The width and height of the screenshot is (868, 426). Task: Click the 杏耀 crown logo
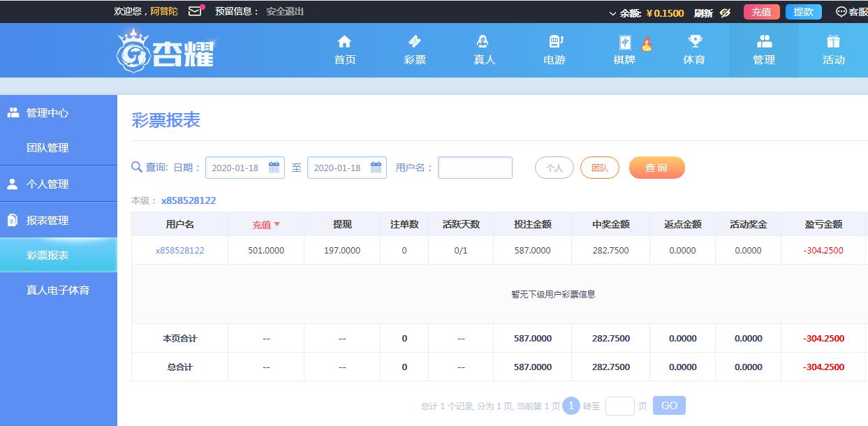pyautogui.click(x=165, y=51)
